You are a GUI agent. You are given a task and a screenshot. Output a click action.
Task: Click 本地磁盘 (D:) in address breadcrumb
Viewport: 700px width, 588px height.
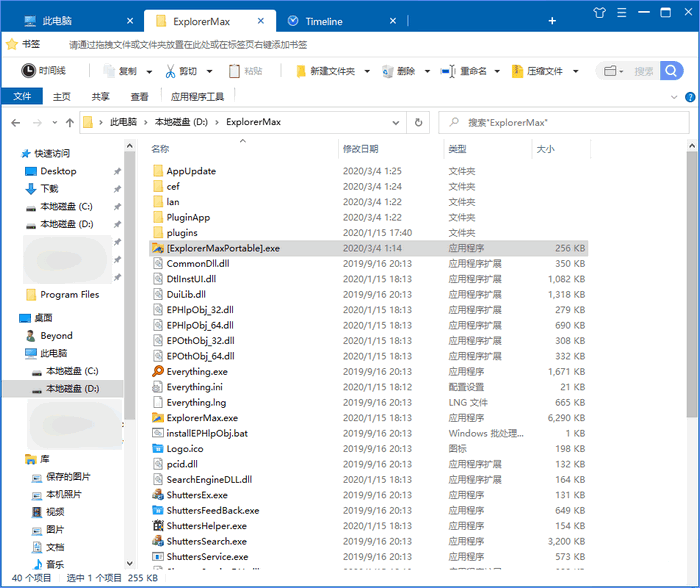[x=181, y=122]
